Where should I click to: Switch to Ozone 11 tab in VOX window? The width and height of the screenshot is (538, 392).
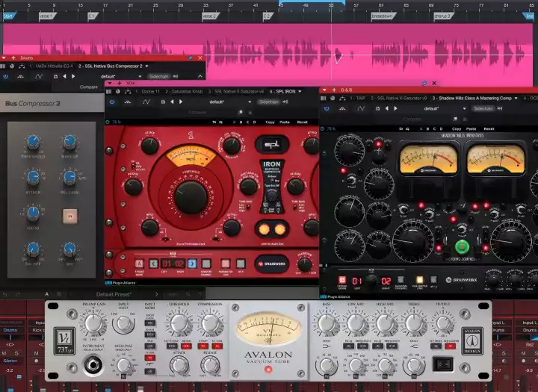pyautogui.click(x=147, y=92)
